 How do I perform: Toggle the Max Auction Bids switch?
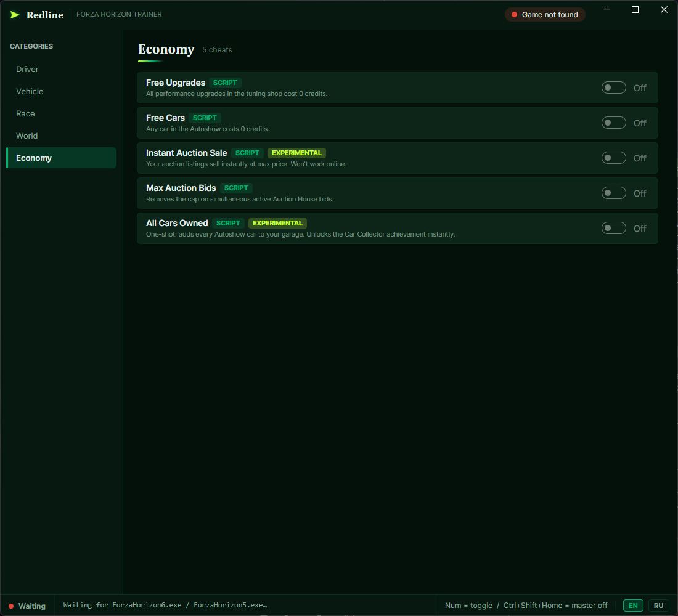tap(613, 193)
